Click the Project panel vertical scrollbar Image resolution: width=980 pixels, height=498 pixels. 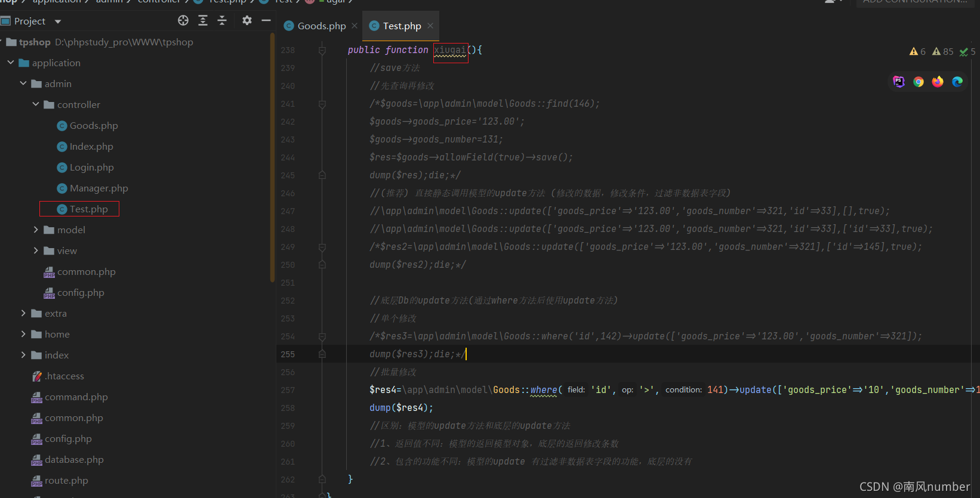pos(273,158)
